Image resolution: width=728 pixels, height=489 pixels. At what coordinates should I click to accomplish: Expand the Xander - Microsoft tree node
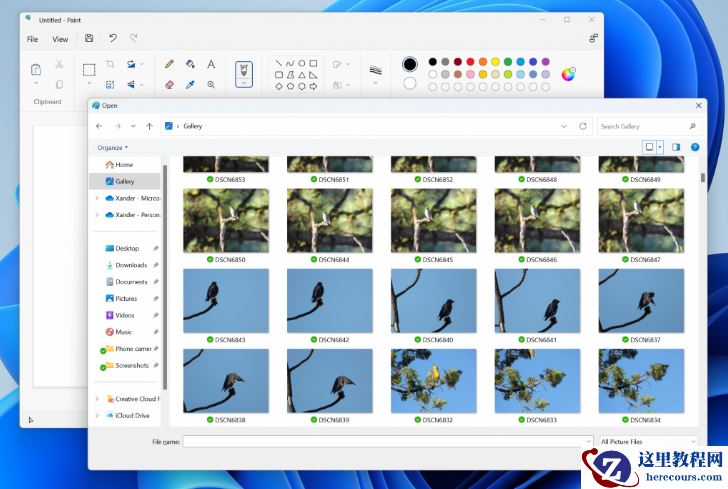click(x=97, y=198)
